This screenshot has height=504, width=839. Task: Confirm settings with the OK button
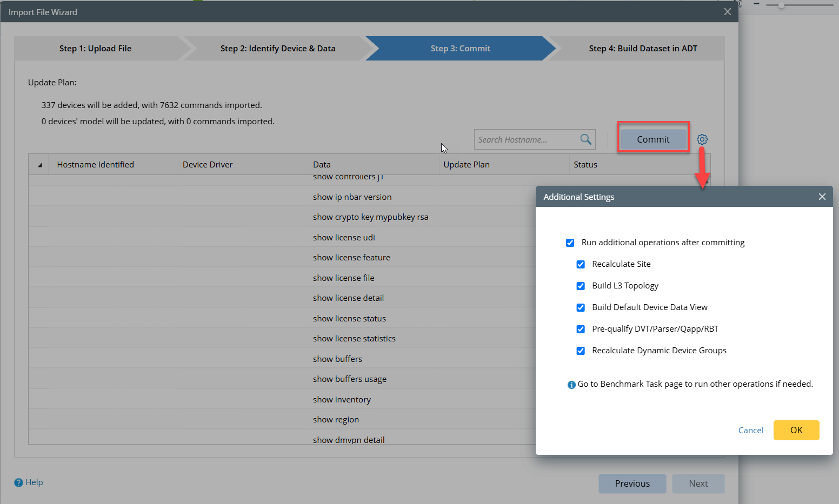(796, 430)
